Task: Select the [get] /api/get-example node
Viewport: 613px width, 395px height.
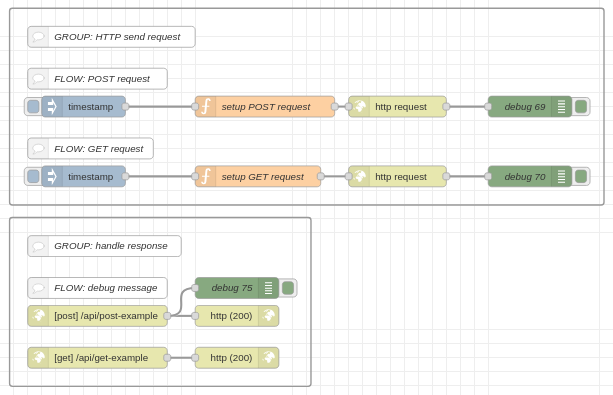Action: click(x=97, y=358)
